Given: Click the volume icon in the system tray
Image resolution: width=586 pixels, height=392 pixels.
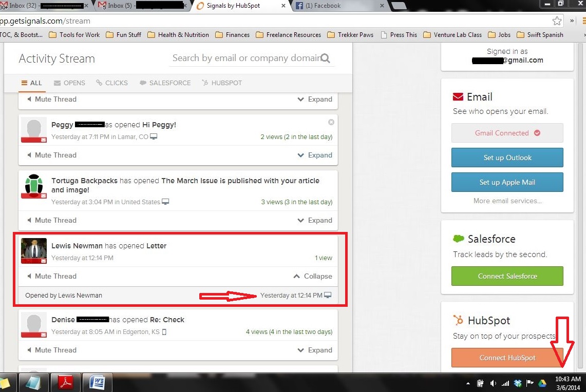Looking at the screenshot, I should pyautogui.click(x=494, y=383).
